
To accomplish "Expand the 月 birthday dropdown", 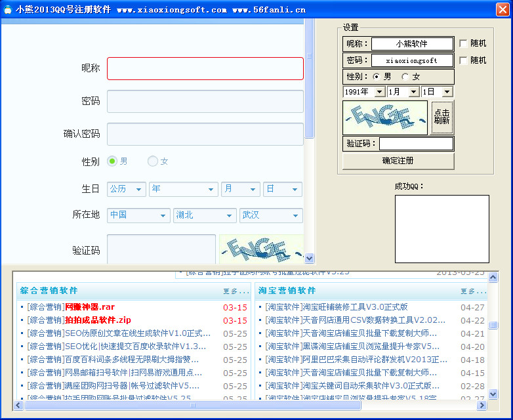I will coord(241,189).
